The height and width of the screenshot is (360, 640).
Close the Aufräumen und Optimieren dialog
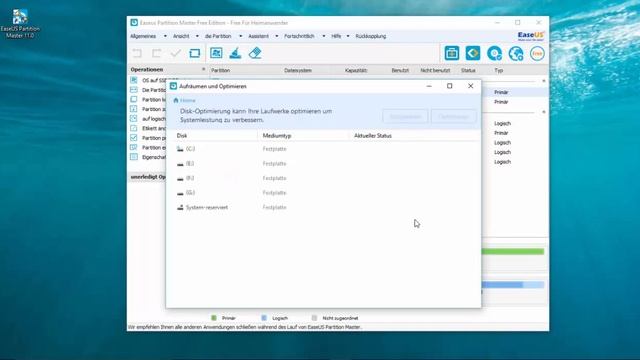click(x=471, y=86)
